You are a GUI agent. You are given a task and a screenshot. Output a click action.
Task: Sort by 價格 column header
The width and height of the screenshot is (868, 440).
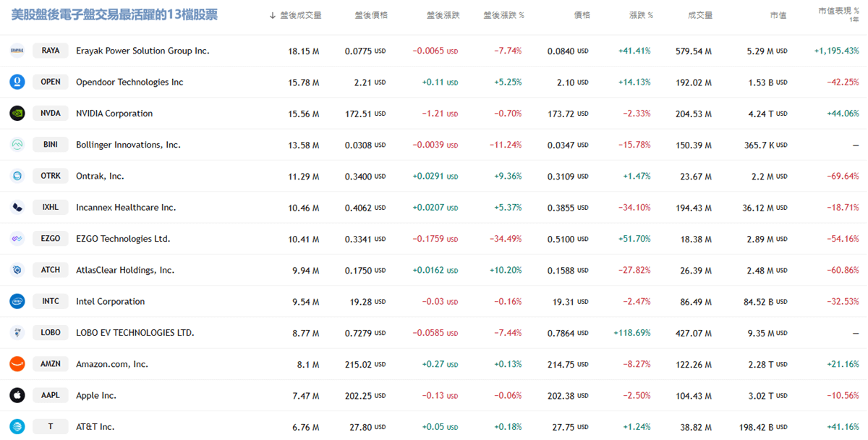click(x=582, y=15)
